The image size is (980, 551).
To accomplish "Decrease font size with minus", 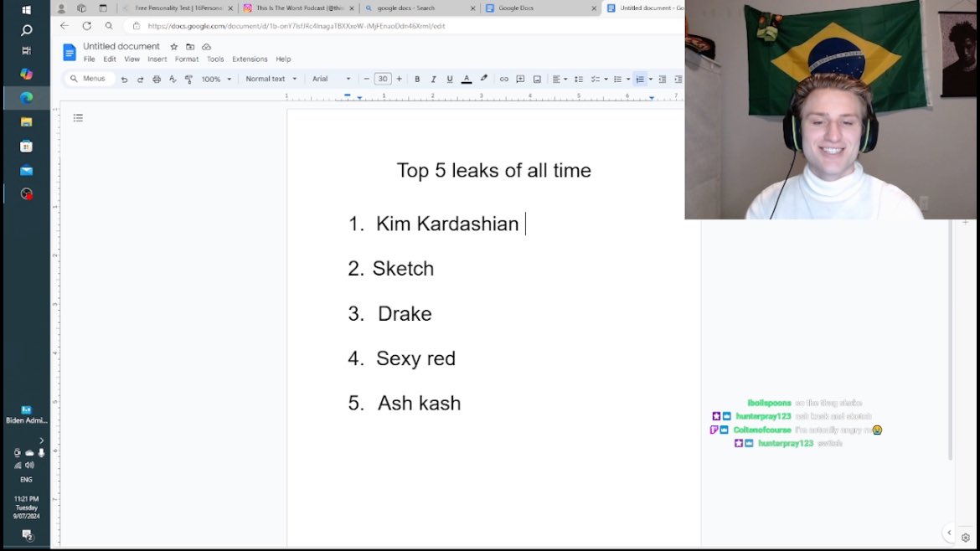I will [x=366, y=79].
